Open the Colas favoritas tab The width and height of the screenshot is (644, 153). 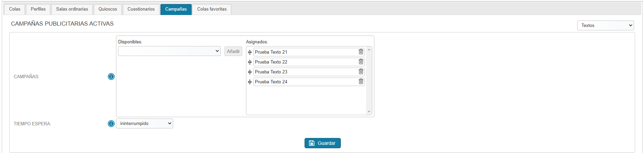point(212,9)
